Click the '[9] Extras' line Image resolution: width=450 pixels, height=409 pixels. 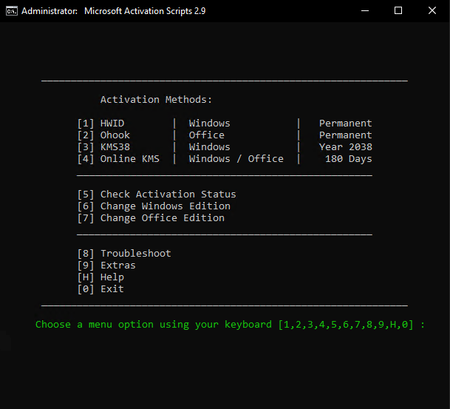click(x=106, y=265)
